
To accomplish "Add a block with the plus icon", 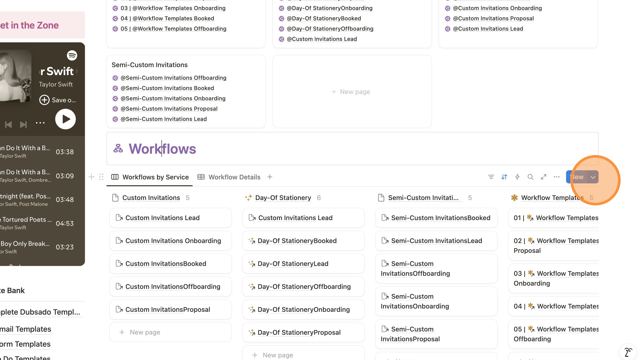I will 91,177.
